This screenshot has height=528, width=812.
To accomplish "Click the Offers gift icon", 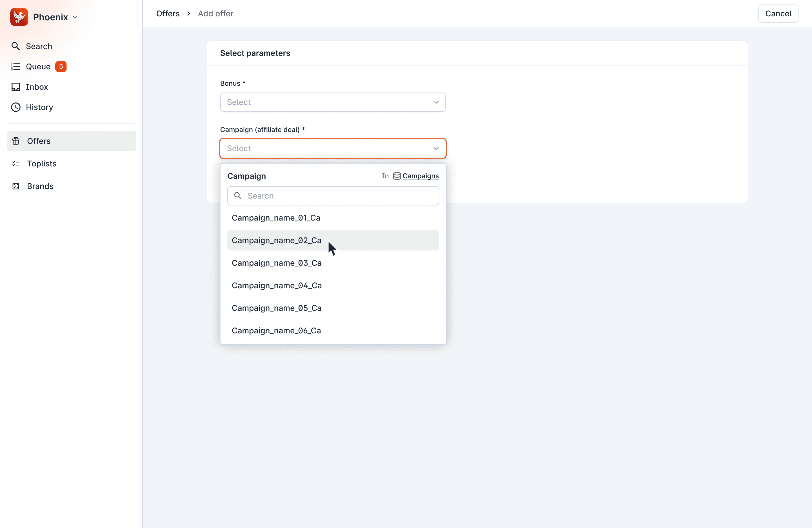I will (x=16, y=141).
